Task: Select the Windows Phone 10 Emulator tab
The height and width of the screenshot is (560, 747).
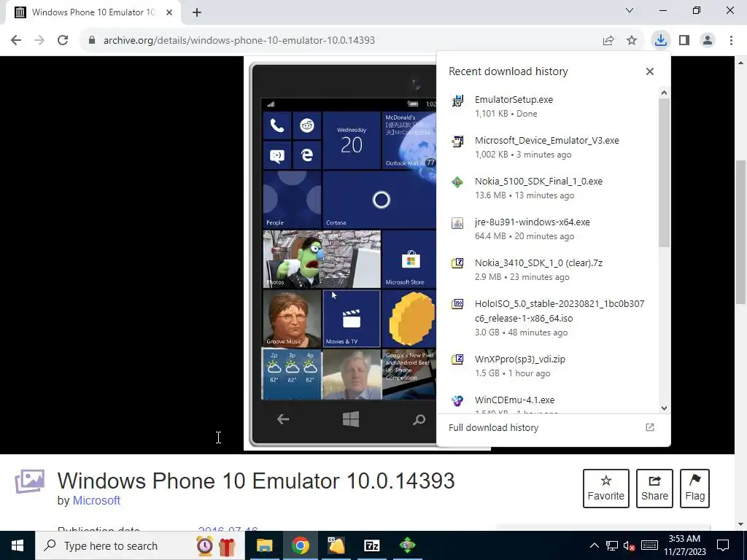Action: click(x=93, y=12)
